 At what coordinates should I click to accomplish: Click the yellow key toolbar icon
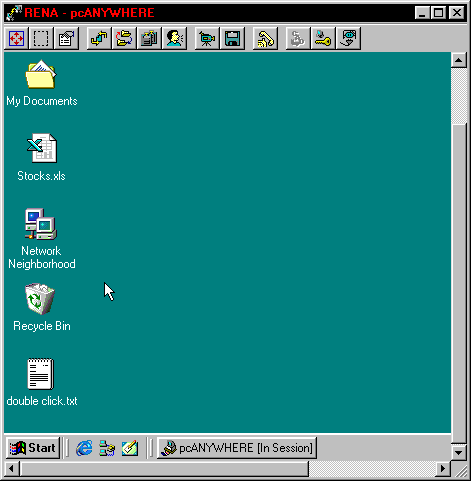click(x=323, y=39)
